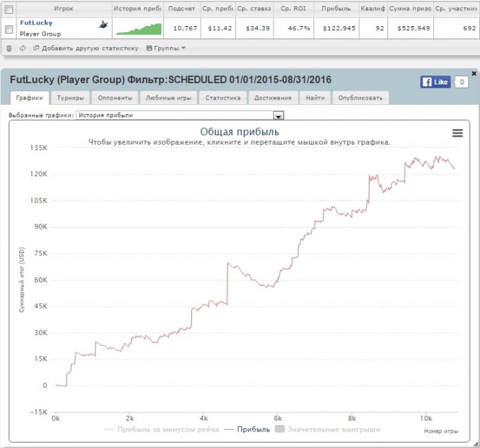Sort by the Квалиф column header
This screenshot has height=448, width=480.
(x=373, y=8)
